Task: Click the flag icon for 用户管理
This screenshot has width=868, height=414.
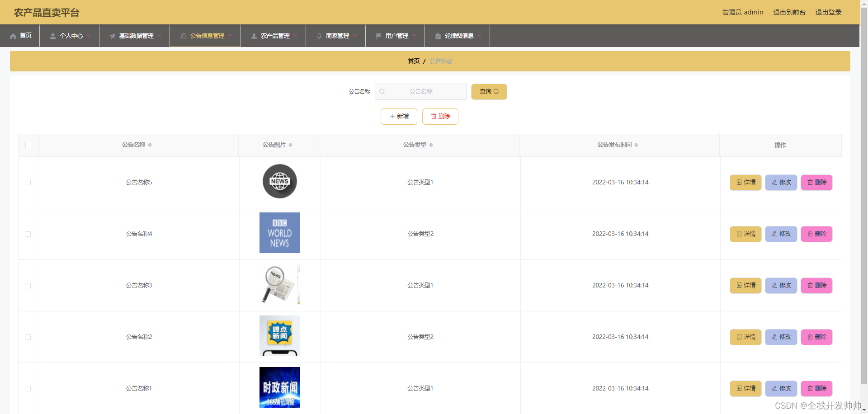Action: pyautogui.click(x=378, y=36)
